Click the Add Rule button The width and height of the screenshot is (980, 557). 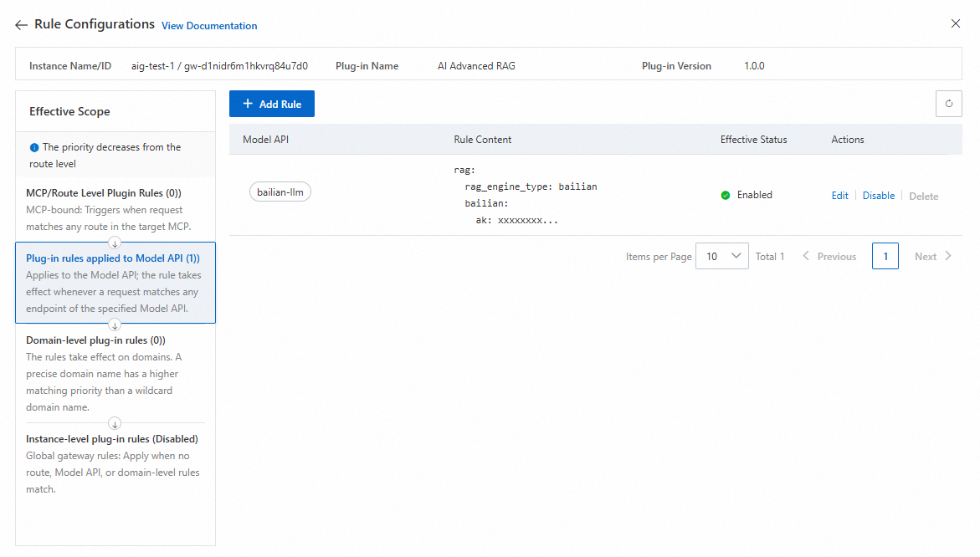(272, 104)
